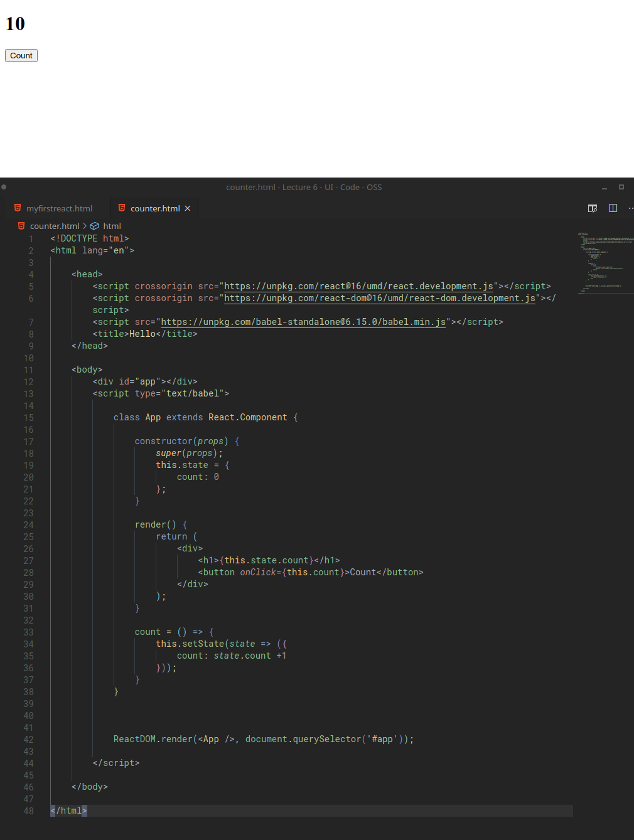Click HTML5 icon on myfirstreact.html tab
Image resolution: width=634 pixels, height=840 pixels.
click(18, 208)
